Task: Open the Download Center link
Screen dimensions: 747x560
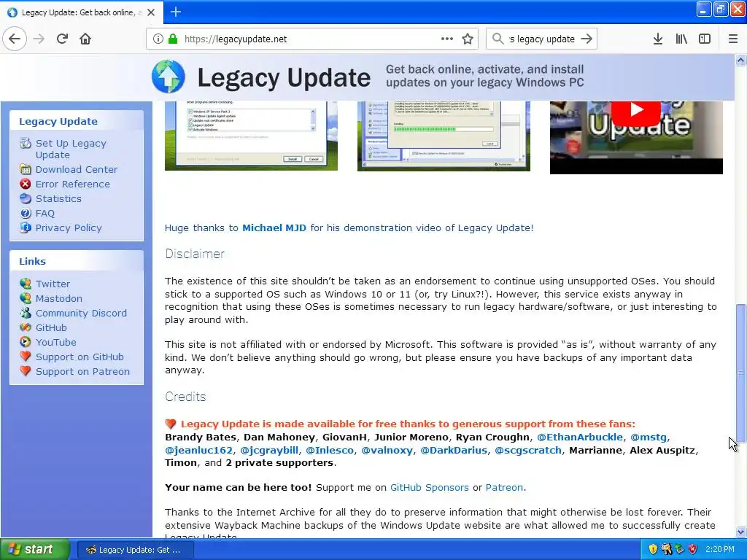Action: tap(76, 169)
